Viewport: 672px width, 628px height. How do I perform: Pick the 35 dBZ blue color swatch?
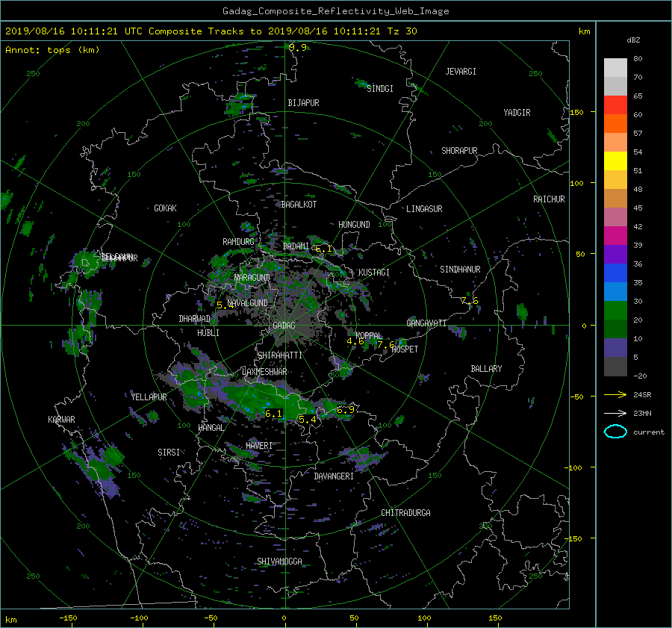(615, 273)
